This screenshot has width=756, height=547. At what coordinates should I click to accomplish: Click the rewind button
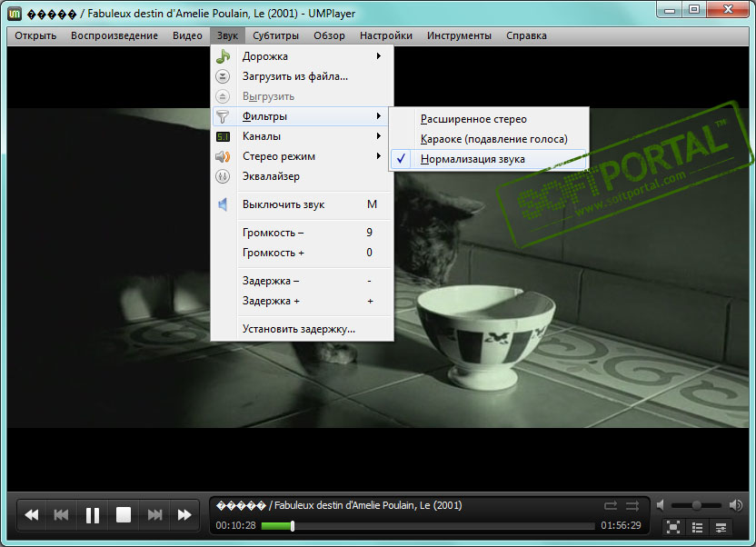32,515
